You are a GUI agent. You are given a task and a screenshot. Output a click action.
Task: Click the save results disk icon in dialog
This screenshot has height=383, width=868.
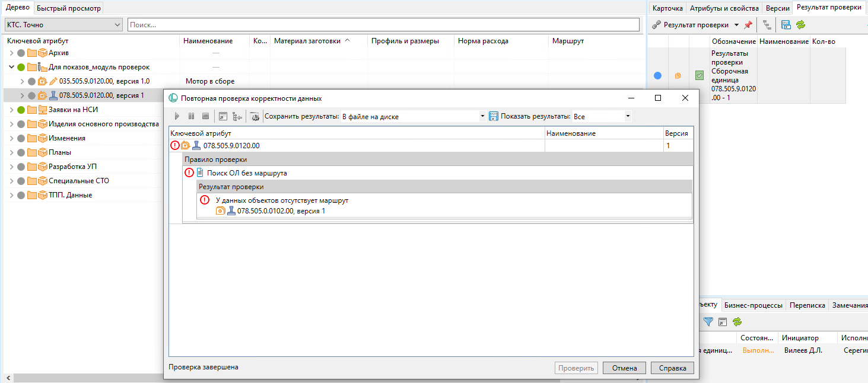point(493,117)
